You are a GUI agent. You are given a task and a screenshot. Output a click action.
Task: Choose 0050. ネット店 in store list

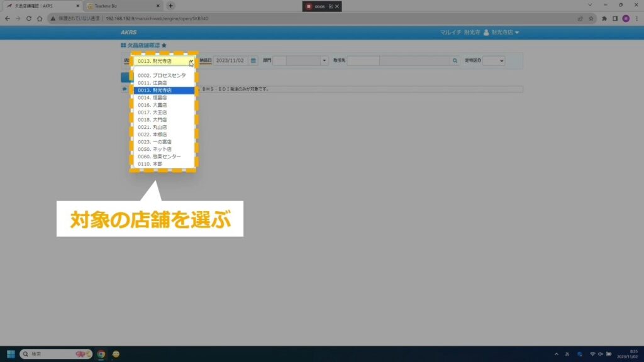(x=154, y=149)
